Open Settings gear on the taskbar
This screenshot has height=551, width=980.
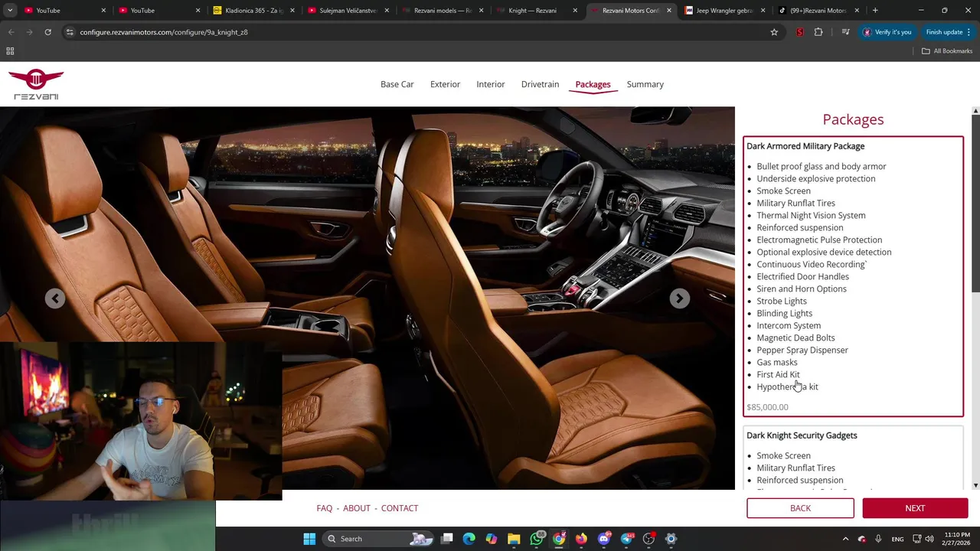click(x=671, y=539)
